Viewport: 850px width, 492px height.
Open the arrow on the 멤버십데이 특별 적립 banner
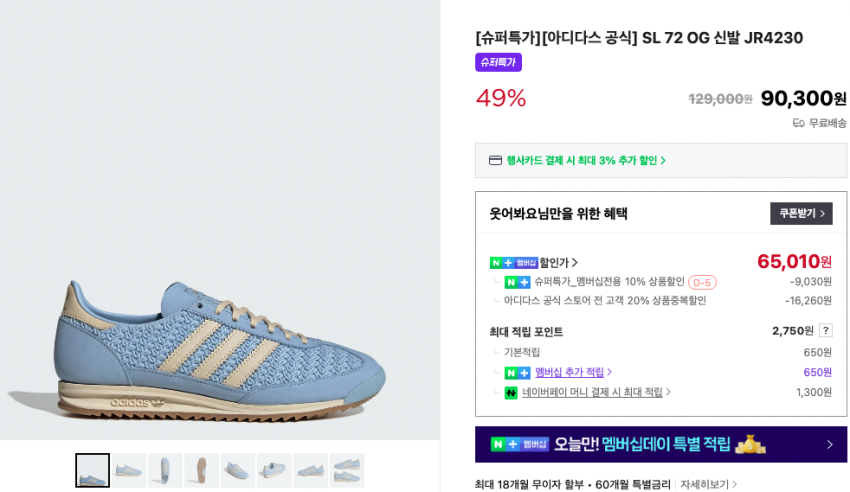pos(829,444)
